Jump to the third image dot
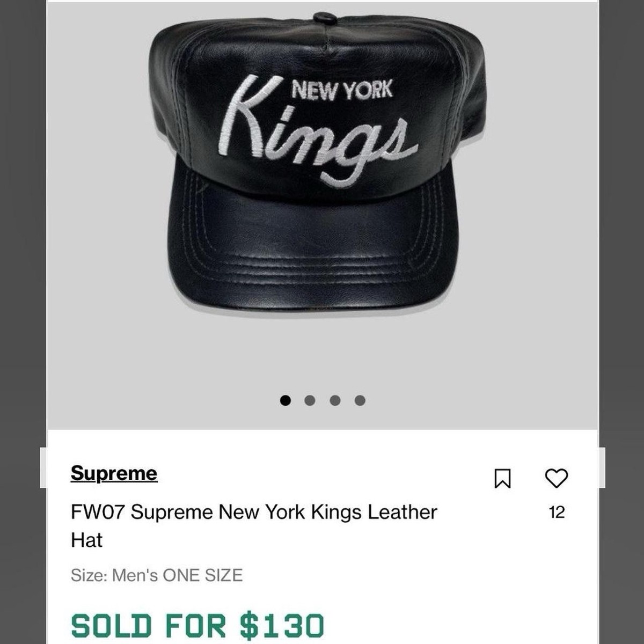Viewport: 644px width, 644px height. 334,399
